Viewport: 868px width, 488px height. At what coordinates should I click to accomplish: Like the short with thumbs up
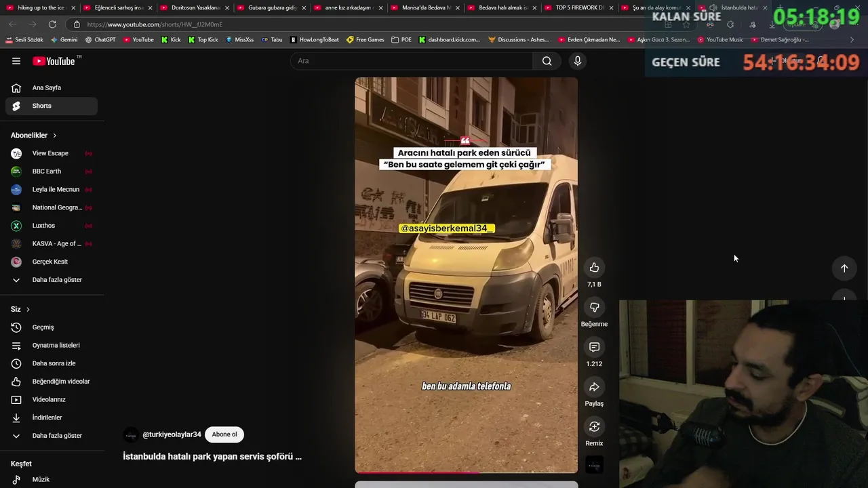(594, 268)
